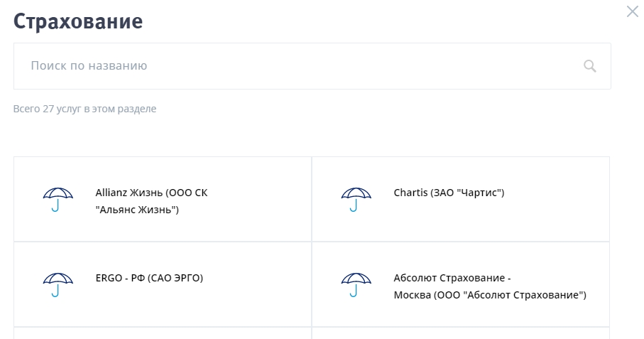Click the Allianz Жизнь umbrella icon
The height and width of the screenshot is (339, 644).
[x=58, y=200]
